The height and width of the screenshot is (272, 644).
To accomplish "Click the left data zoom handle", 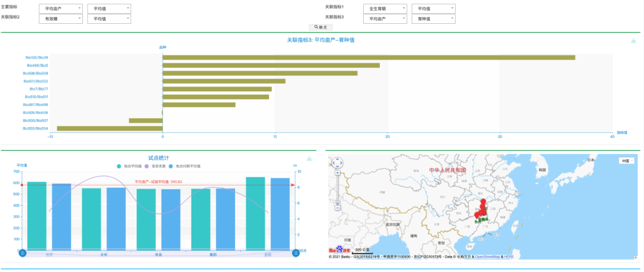I will tap(23, 253).
